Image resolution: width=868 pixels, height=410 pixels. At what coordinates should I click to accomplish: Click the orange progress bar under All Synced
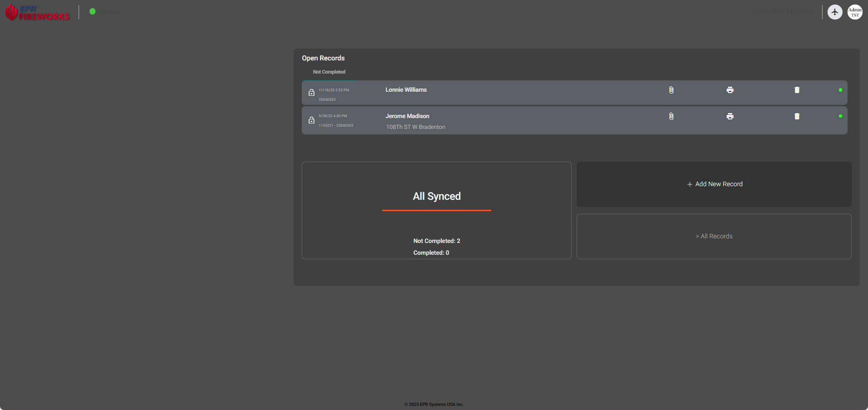coord(436,210)
